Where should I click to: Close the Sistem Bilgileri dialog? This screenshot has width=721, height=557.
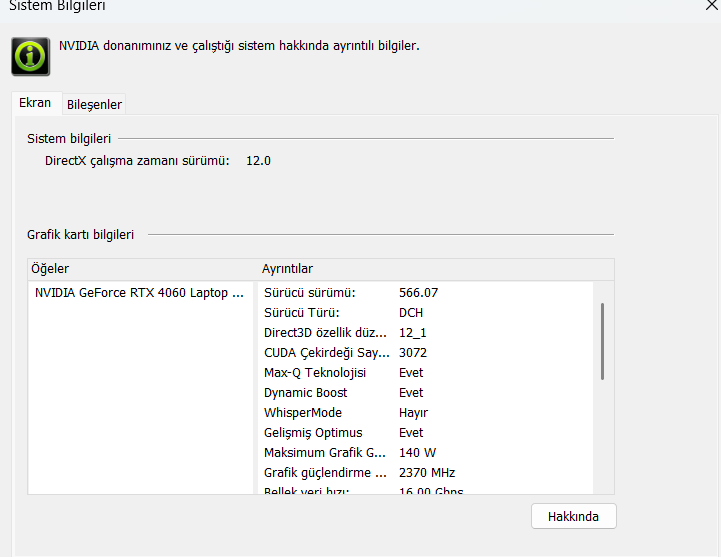click(x=711, y=6)
